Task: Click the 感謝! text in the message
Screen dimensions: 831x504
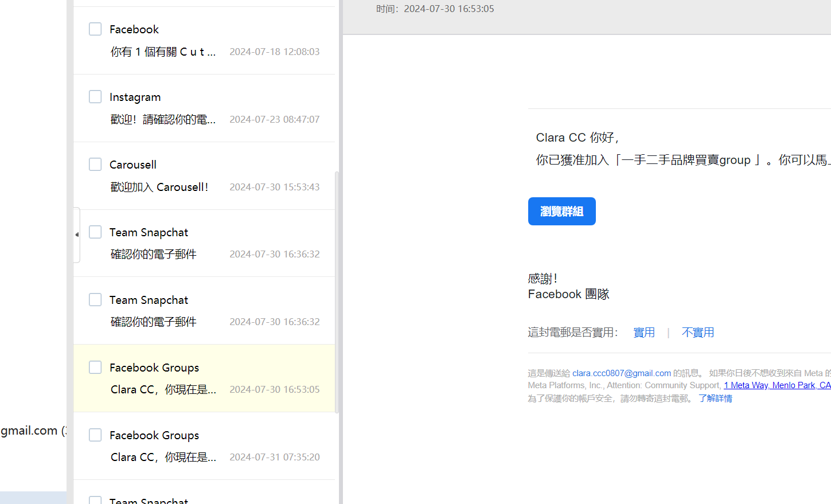Action: [x=543, y=279]
